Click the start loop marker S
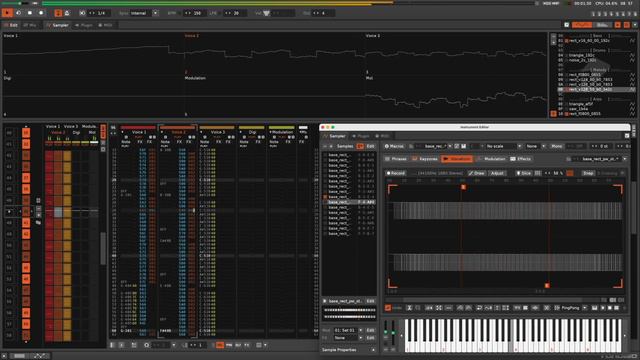The height and width of the screenshot is (360, 640). [x=463, y=187]
